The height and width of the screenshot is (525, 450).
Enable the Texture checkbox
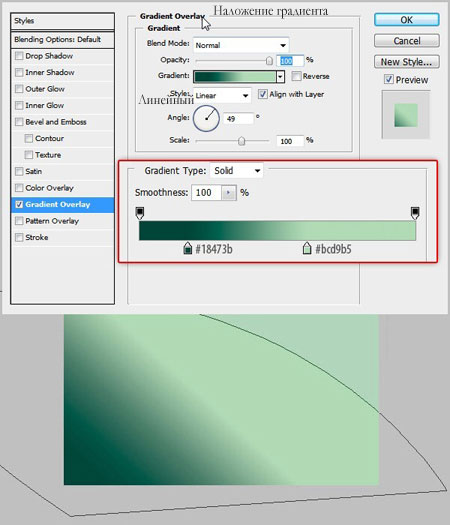click(x=29, y=155)
